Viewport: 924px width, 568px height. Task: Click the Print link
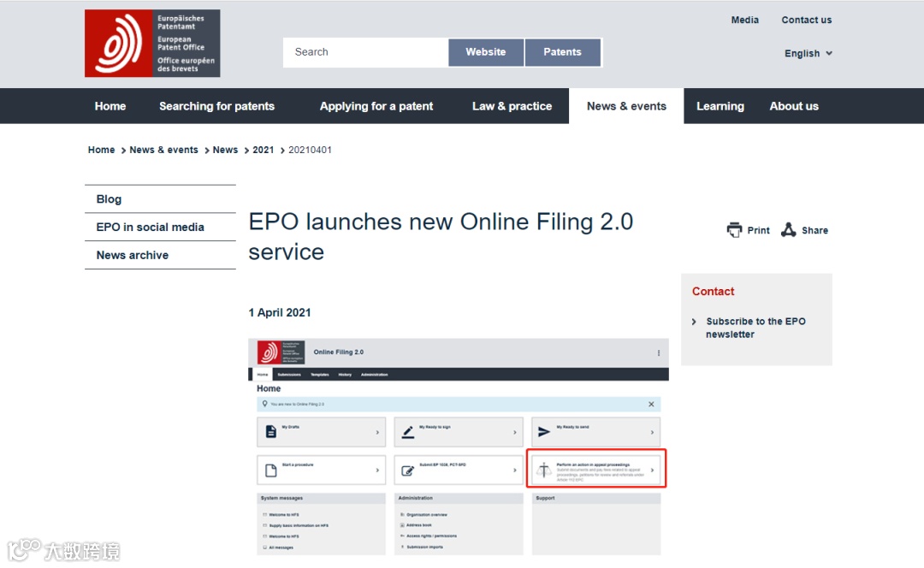[758, 230]
